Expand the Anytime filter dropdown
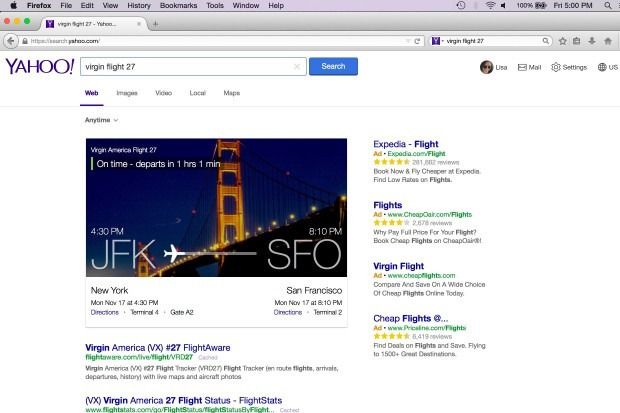The image size is (620, 413). (x=102, y=120)
